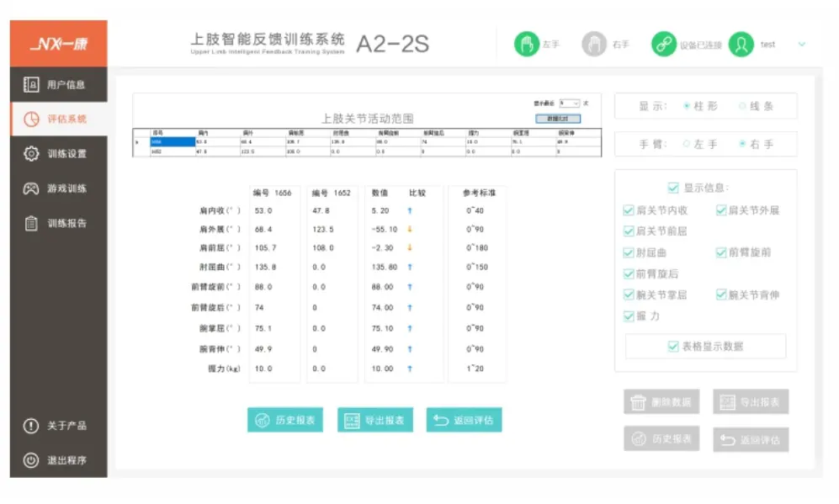
Task: Uncheck the 肩关节内收 checkbox
Action: [x=629, y=210]
